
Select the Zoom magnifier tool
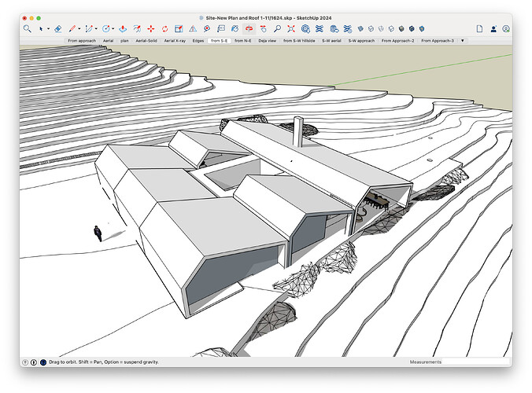coord(277,29)
